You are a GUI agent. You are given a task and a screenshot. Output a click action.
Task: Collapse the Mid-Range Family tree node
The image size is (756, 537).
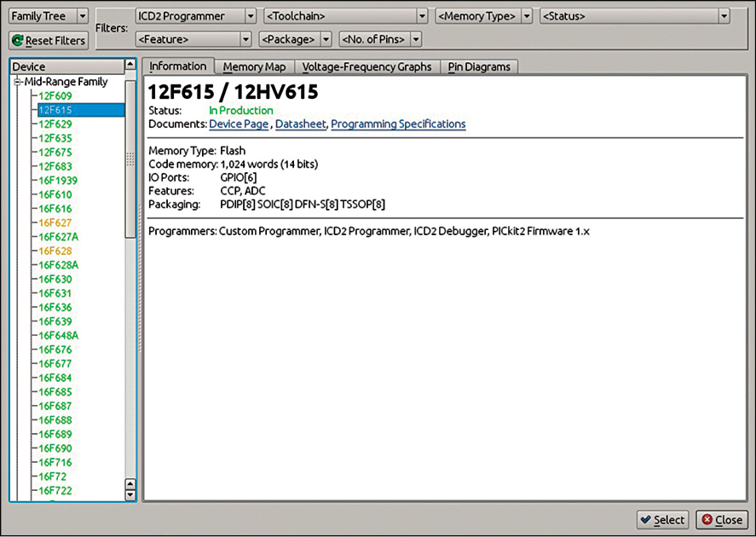click(x=17, y=82)
